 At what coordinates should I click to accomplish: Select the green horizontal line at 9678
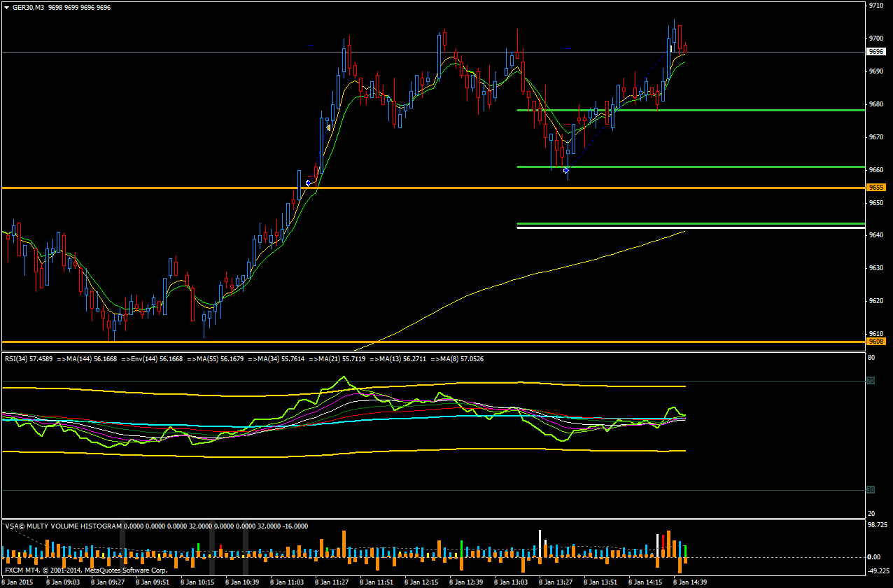[700, 110]
